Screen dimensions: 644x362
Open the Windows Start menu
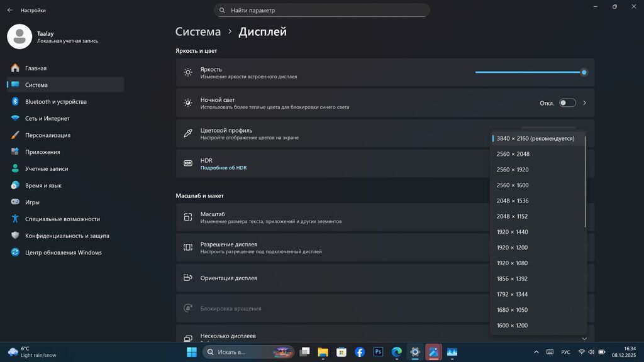coord(192,352)
